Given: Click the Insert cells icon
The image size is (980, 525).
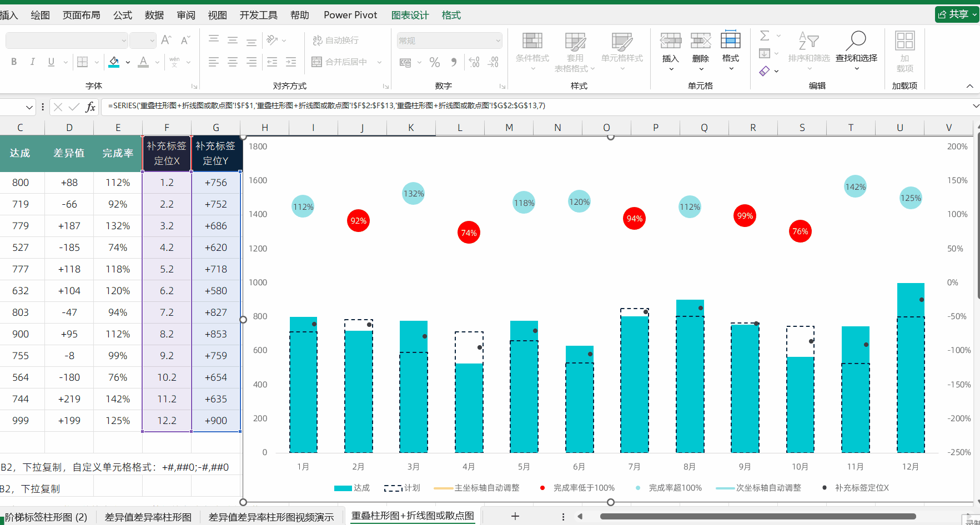Looking at the screenshot, I should click(x=670, y=41).
